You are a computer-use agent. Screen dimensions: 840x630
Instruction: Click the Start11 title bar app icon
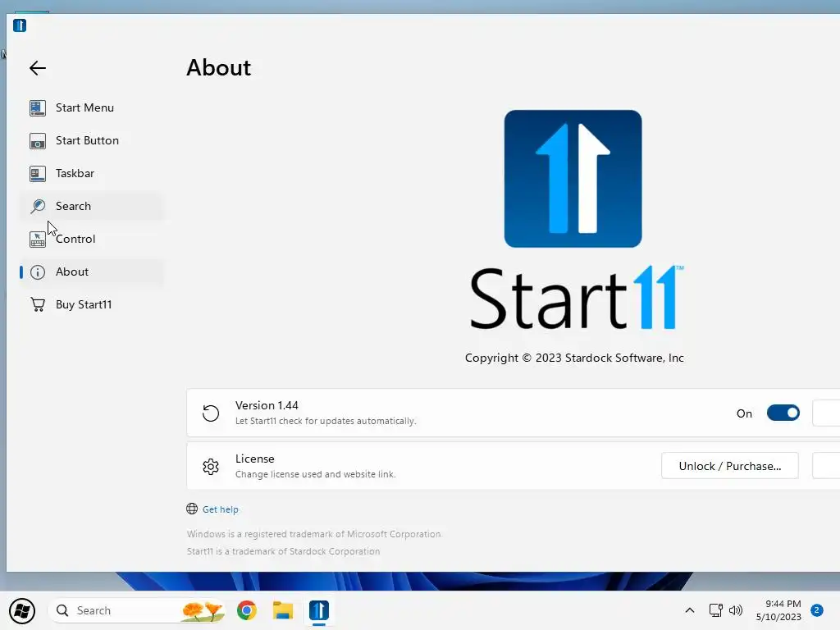[20, 25]
